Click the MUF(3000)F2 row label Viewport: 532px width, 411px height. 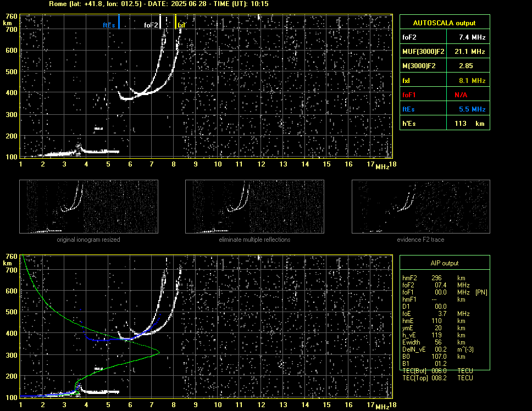click(x=423, y=52)
